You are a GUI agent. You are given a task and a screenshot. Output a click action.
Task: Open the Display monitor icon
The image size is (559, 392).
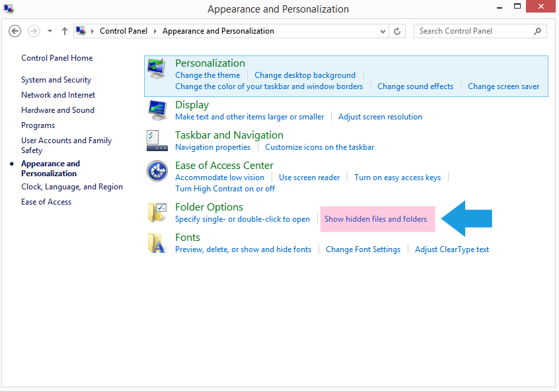tap(157, 111)
